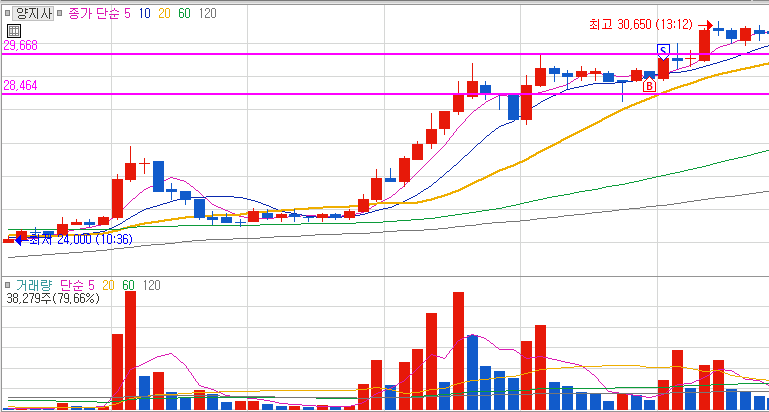Screen dimensions: 769x412
Task: Select the gray 120 price average label
Action: 208,14
